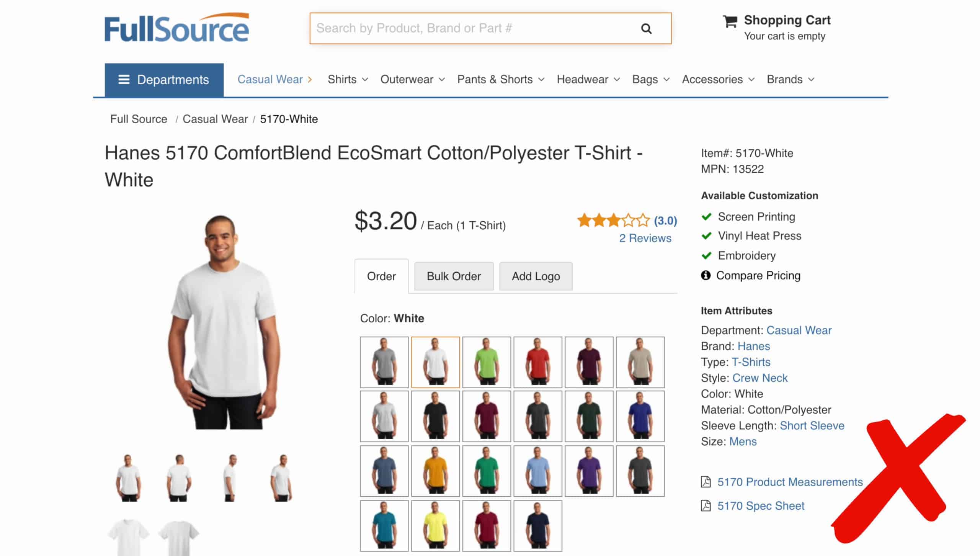Open the shopping cart icon
Image resolution: width=980 pixels, height=556 pixels.
click(x=730, y=21)
